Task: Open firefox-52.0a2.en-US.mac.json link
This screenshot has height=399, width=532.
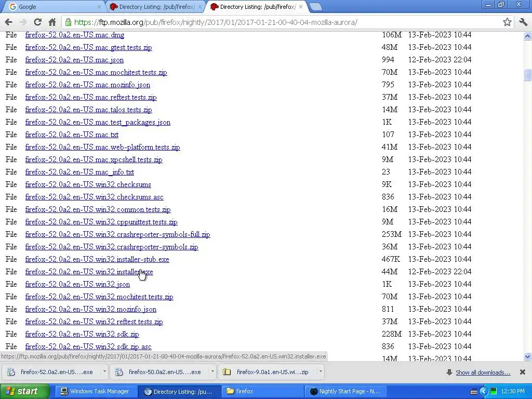Action: tap(74, 60)
